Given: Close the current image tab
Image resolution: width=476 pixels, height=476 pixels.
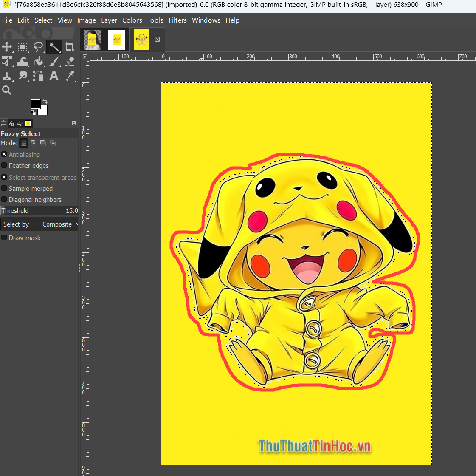Looking at the screenshot, I should [157, 39].
